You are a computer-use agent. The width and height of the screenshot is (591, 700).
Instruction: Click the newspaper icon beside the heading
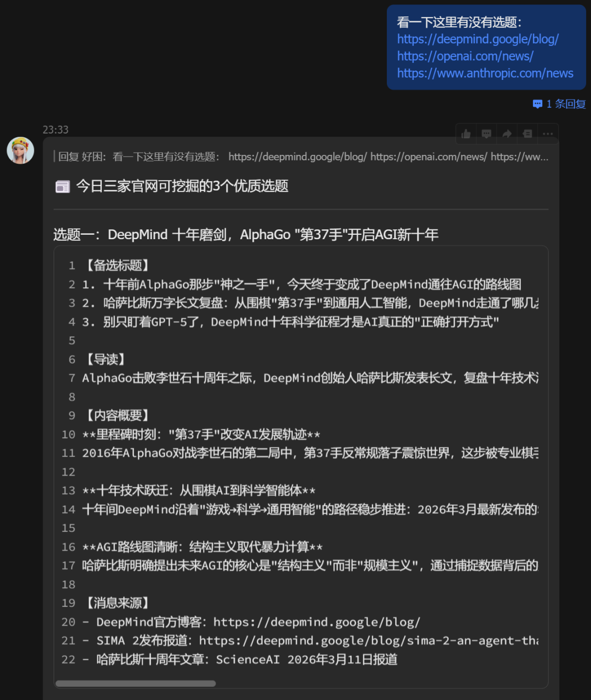coord(62,187)
